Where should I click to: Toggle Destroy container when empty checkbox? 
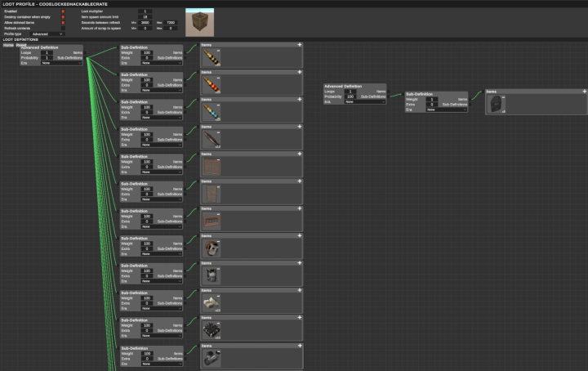63,17
